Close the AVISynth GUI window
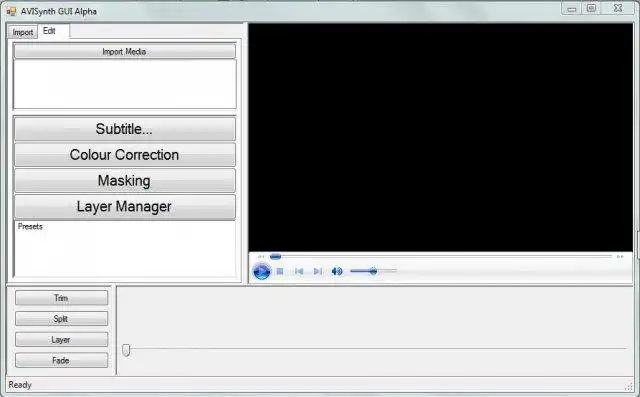The image size is (640, 397). point(618,9)
